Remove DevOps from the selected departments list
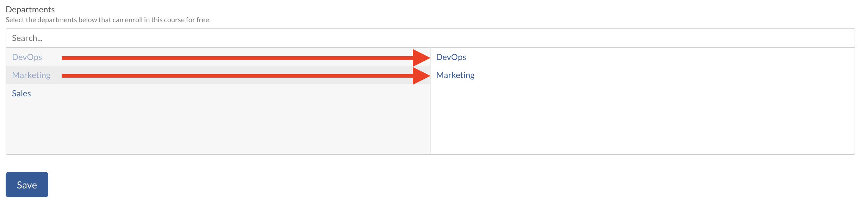The image size is (868, 204). pos(451,57)
